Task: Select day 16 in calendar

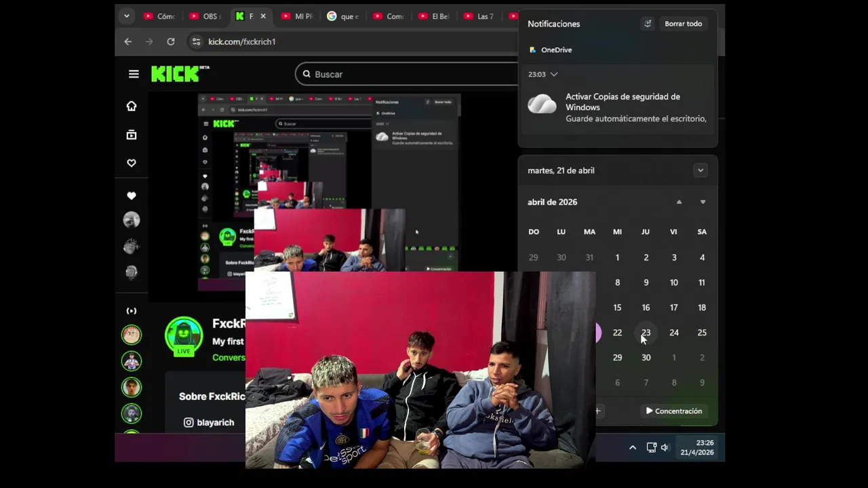Action: click(646, 308)
